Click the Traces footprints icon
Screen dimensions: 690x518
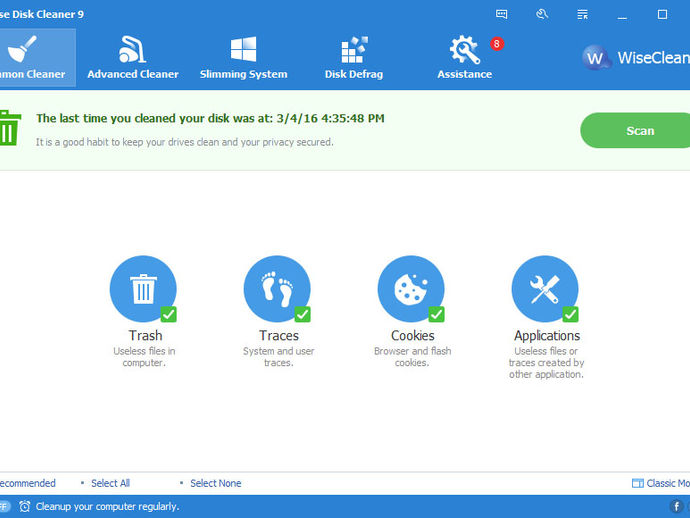pos(277,289)
